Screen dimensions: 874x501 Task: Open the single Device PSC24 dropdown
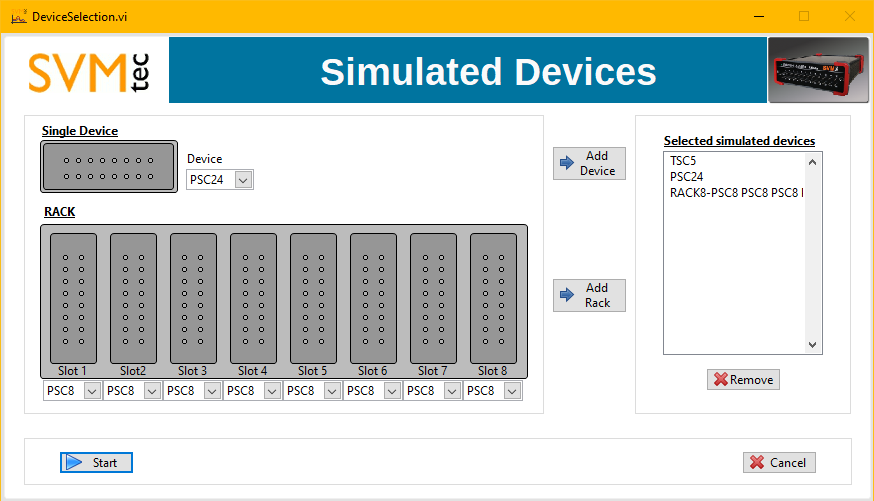coord(243,180)
